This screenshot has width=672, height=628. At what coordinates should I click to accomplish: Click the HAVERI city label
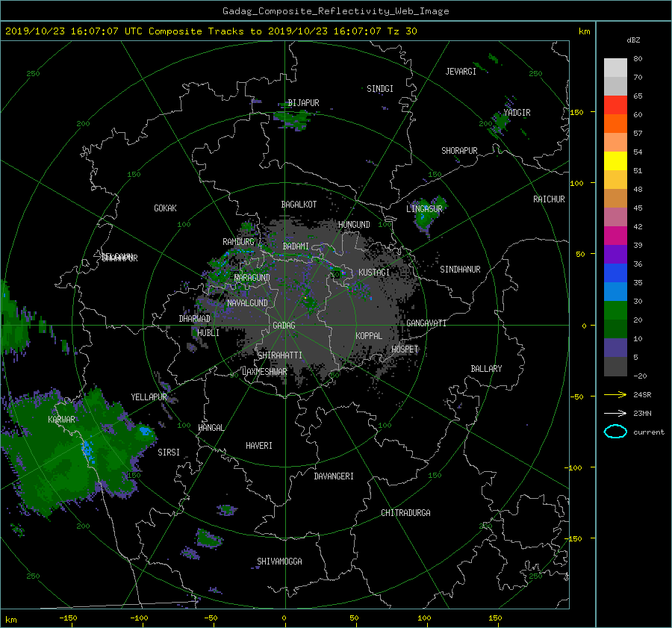pyautogui.click(x=259, y=446)
